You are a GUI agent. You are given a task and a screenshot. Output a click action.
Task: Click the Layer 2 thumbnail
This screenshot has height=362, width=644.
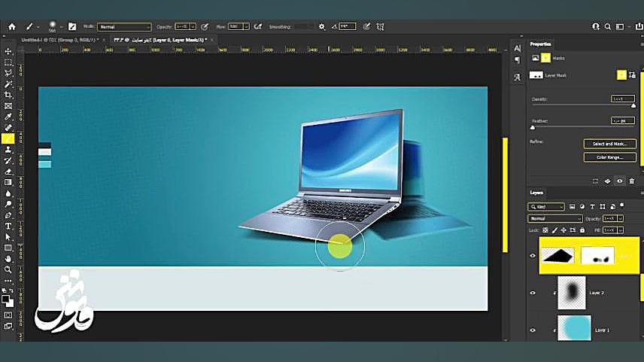click(571, 293)
